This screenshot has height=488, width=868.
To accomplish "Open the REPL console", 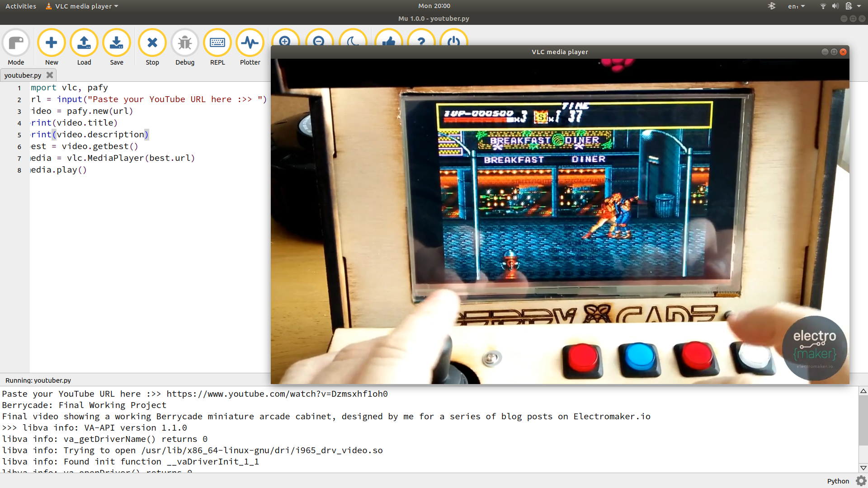I will pyautogui.click(x=217, y=43).
